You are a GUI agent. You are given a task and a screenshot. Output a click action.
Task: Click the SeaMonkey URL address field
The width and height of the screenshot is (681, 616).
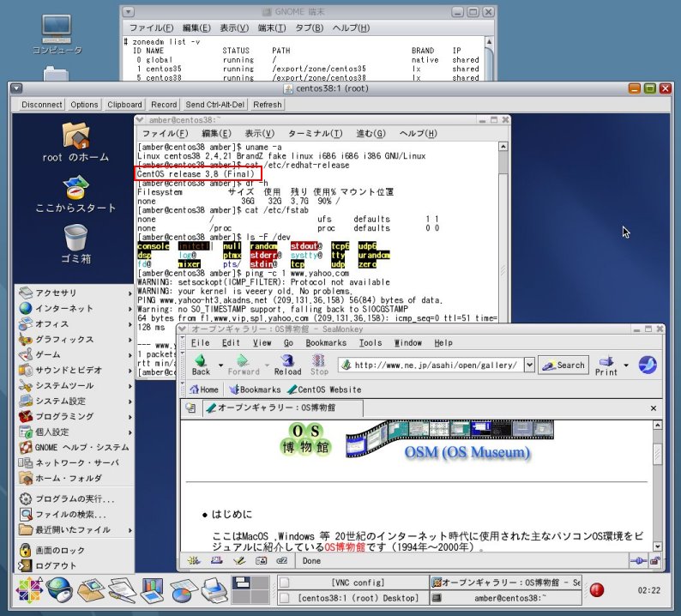coord(431,365)
